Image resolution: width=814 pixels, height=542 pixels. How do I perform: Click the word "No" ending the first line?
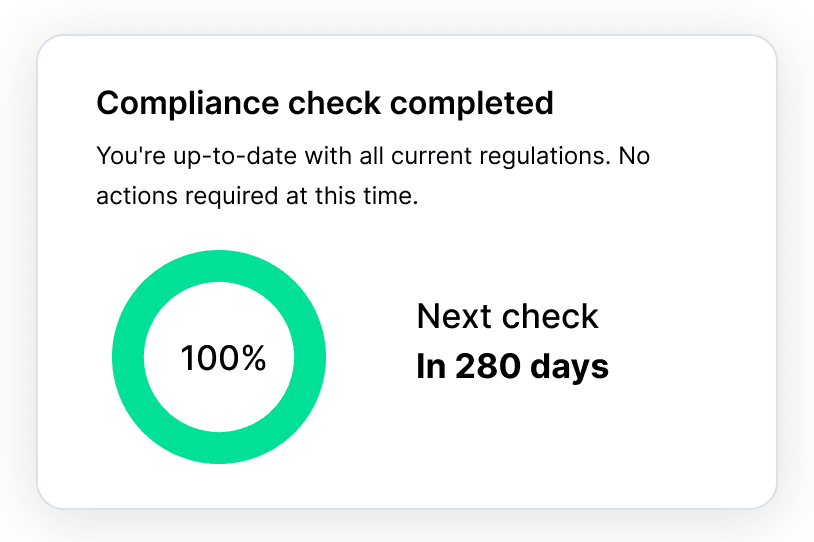(x=634, y=156)
